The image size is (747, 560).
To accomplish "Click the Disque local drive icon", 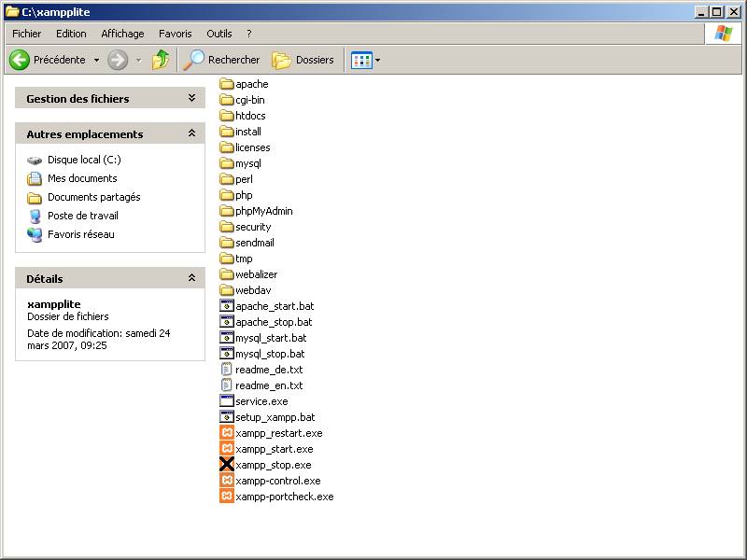I will tap(35, 161).
